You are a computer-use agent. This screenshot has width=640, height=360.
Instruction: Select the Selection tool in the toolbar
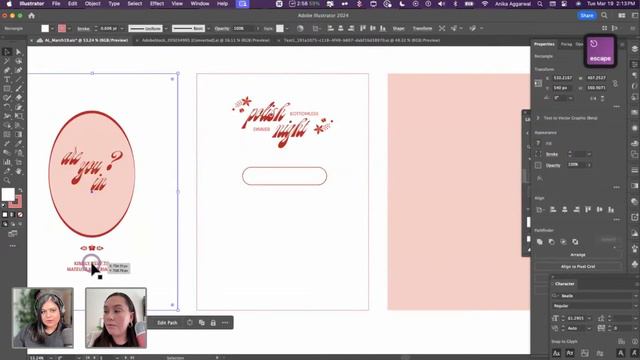coord(7,52)
